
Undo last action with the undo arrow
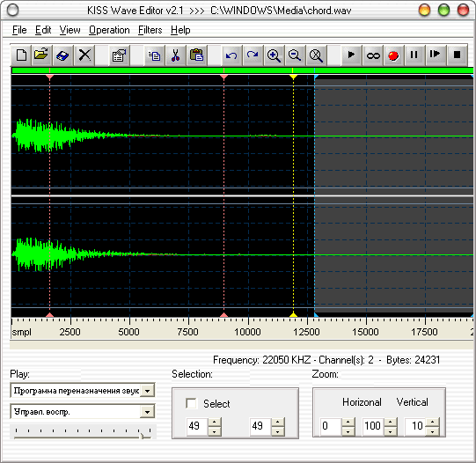[231, 55]
